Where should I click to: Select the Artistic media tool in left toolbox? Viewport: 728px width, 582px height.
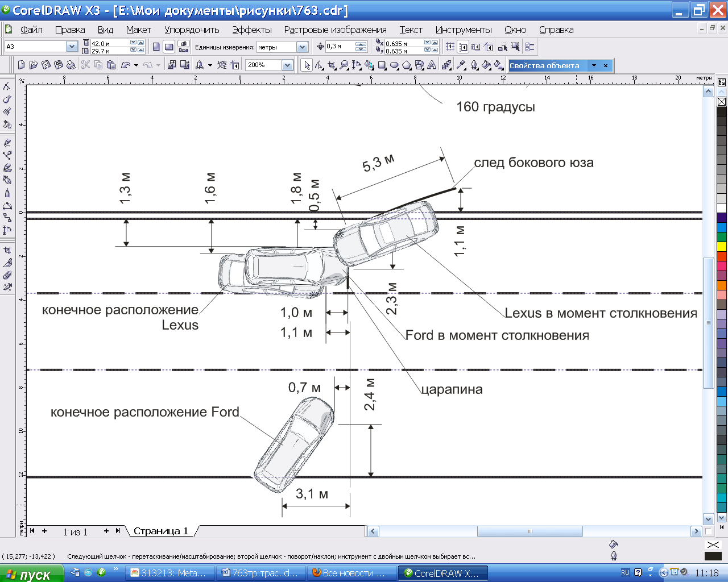[7, 167]
